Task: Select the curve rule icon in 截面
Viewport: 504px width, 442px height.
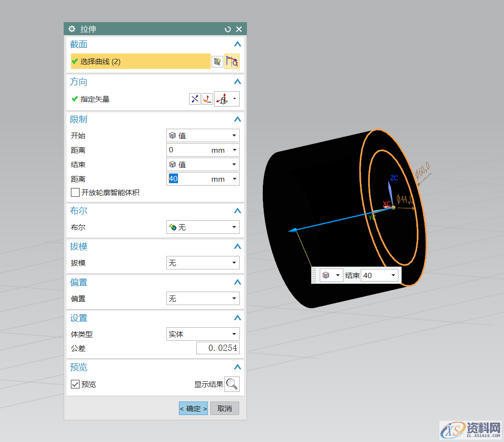Action: click(x=232, y=62)
